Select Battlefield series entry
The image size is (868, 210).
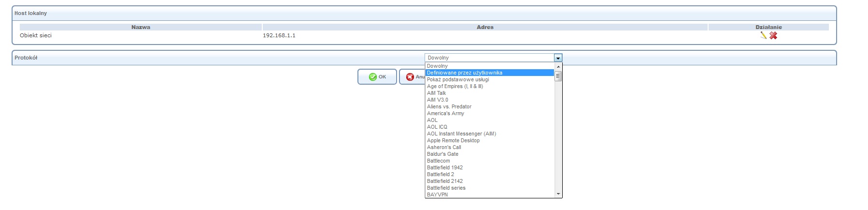[x=490, y=188]
